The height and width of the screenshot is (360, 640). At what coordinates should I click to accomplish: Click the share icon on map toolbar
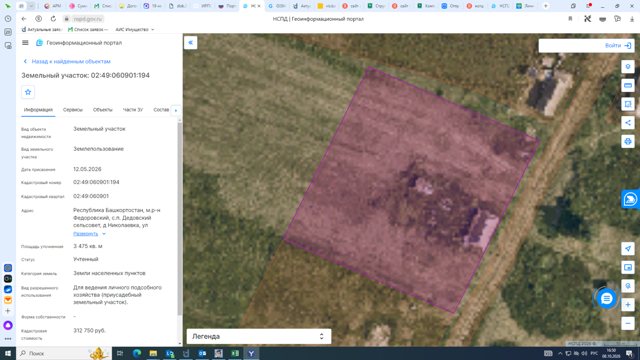[x=628, y=122]
